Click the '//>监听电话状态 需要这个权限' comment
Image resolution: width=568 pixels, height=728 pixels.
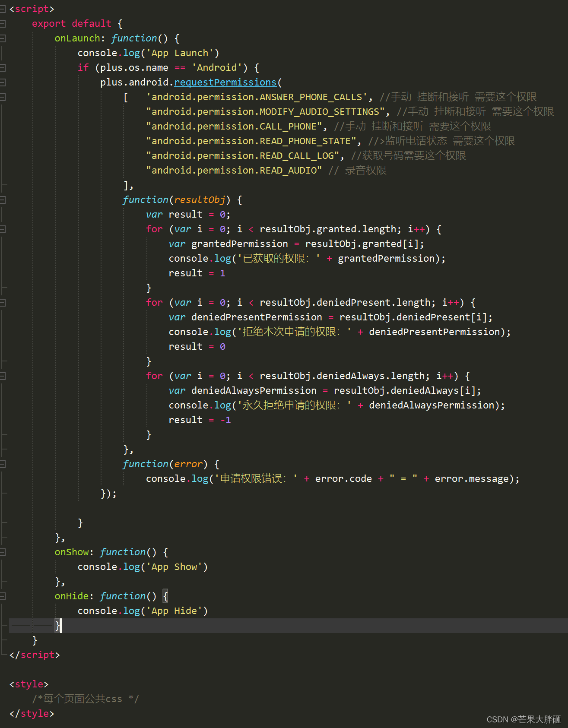441,141
